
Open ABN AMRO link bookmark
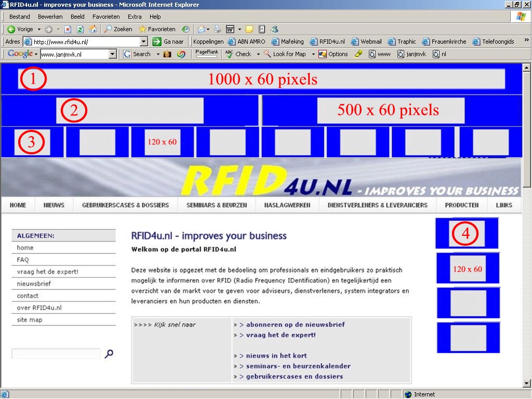tap(247, 42)
